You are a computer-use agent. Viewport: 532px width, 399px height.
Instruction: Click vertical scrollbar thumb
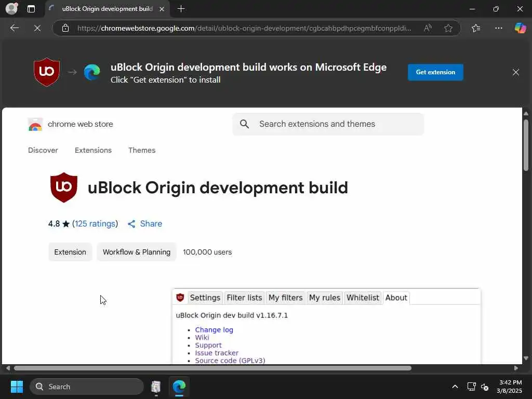pyautogui.click(x=526, y=145)
